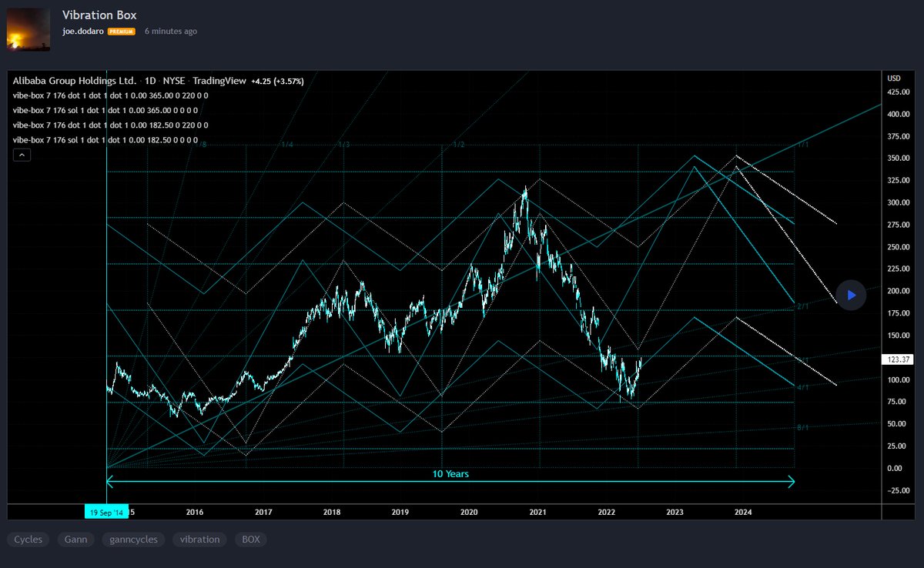The image size is (924, 568).
Task: Click the 10 Years range label
Action: pyautogui.click(x=450, y=474)
